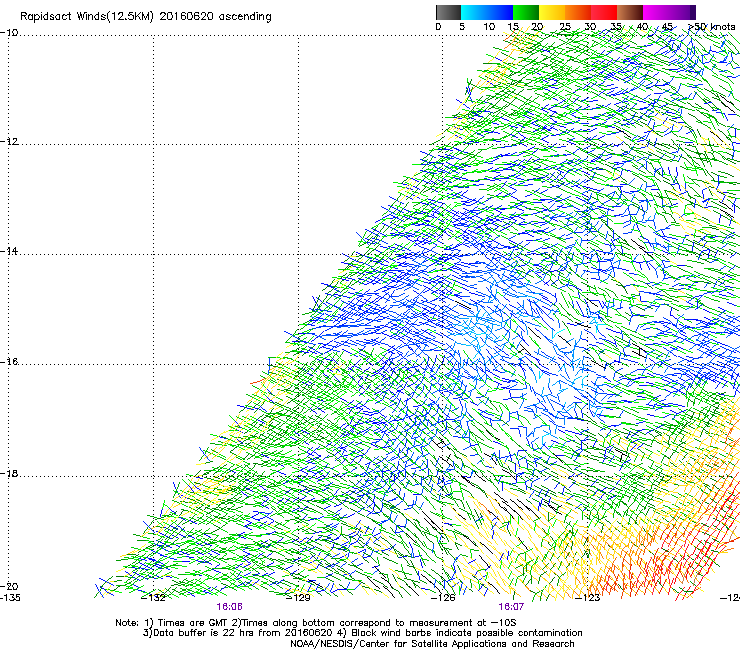
Task: Click the '-10' latitude axis label
Action: (x=9, y=33)
